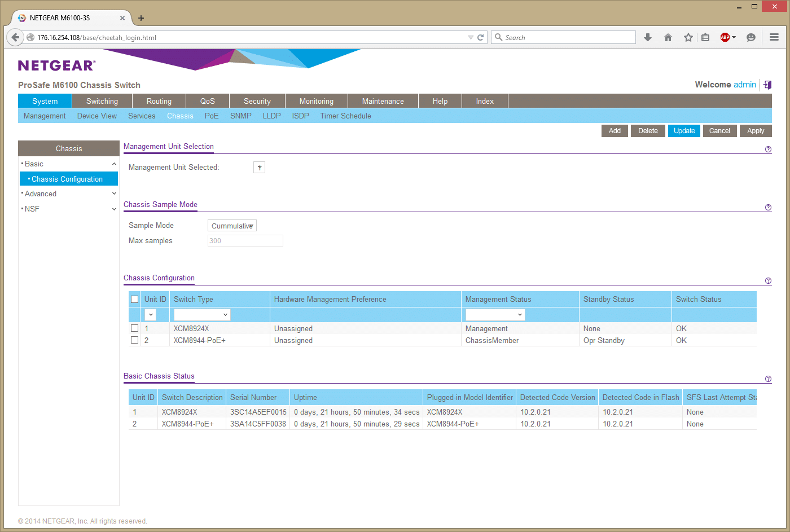Open the downloads arrow icon

(x=648, y=37)
